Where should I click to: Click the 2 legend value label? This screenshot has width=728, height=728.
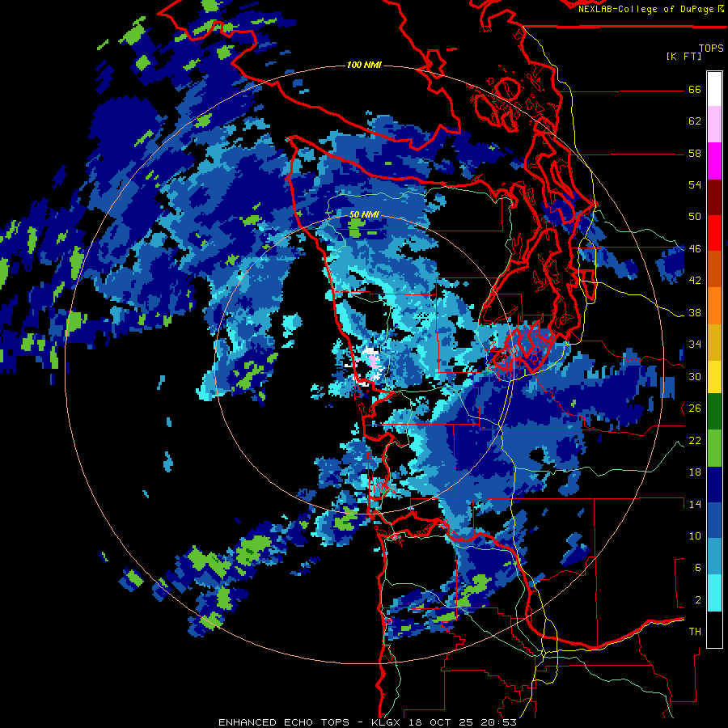698,600
